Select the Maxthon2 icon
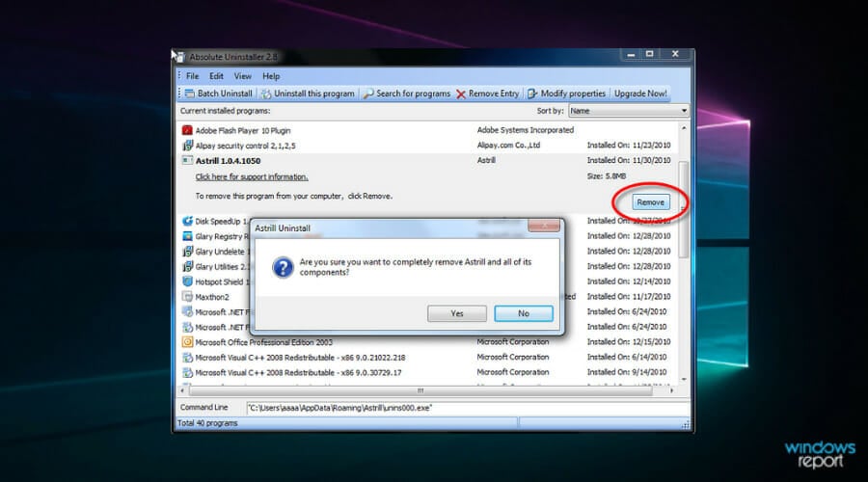This screenshot has width=868, height=482. coord(187,297)
